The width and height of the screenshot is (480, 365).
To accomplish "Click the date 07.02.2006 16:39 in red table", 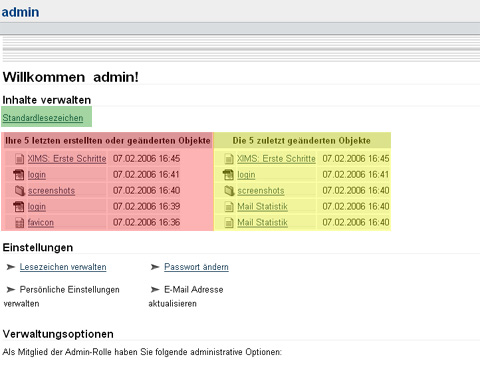I will click(146, 206).
